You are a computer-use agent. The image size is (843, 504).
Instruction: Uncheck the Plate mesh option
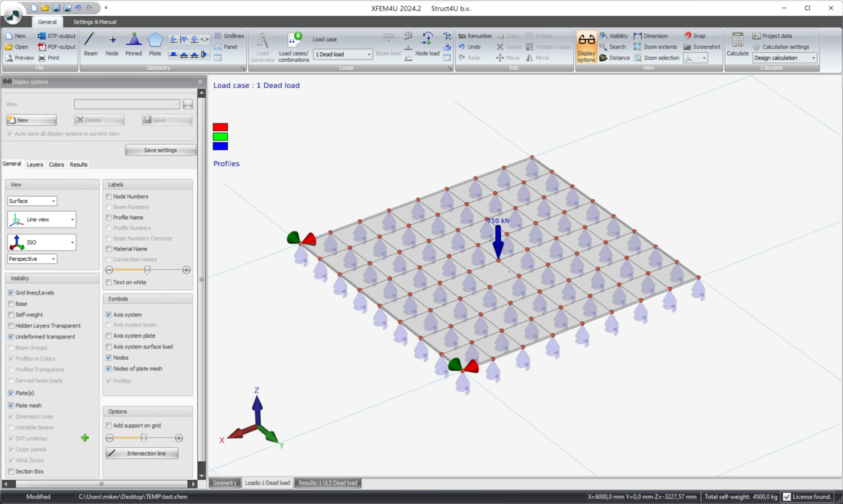tap(11, 405)
